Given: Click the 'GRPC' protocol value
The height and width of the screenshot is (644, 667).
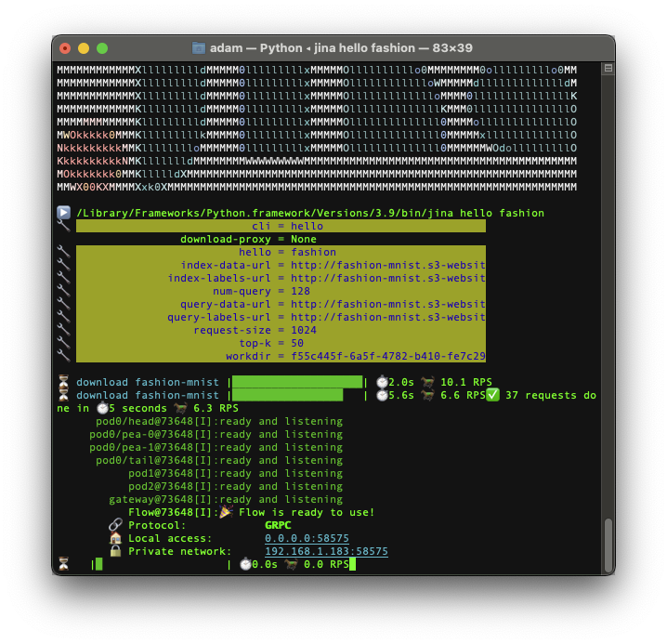Looking at the screenshot, I should pyautogui.click(x=278, y=525).
